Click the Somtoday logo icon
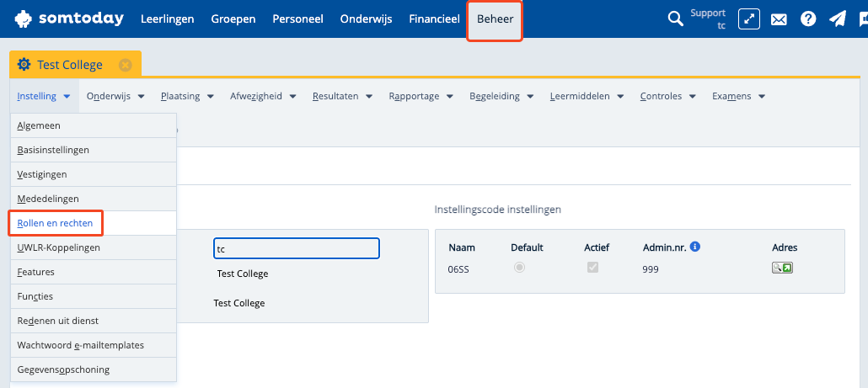 (25, 19)
